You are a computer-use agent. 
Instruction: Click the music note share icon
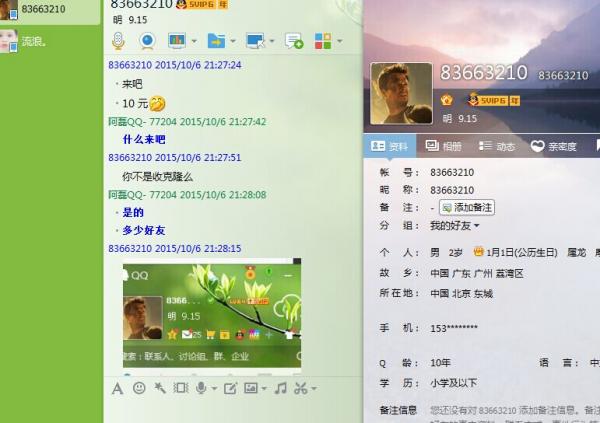[x=281, y=388]
